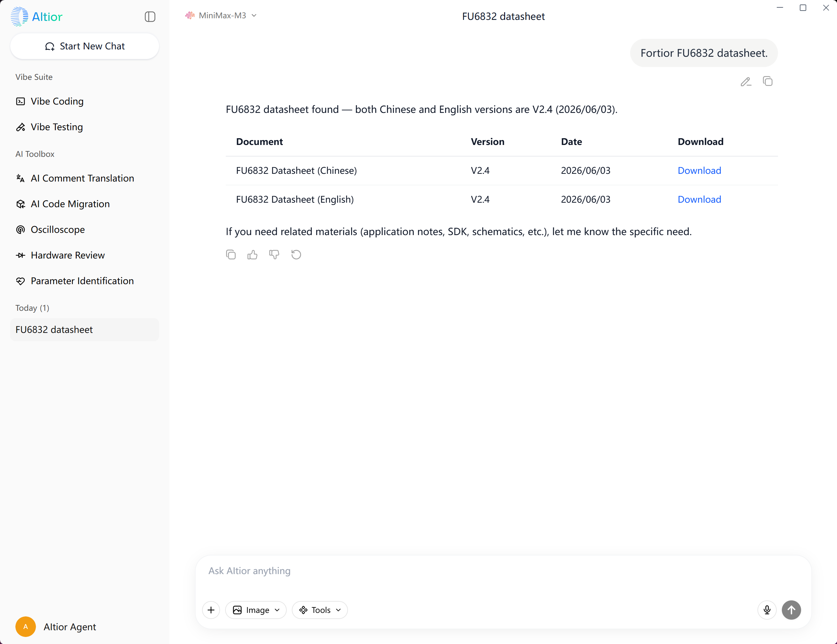
Task: Send the message with arrow button
Action: (791, 610)
